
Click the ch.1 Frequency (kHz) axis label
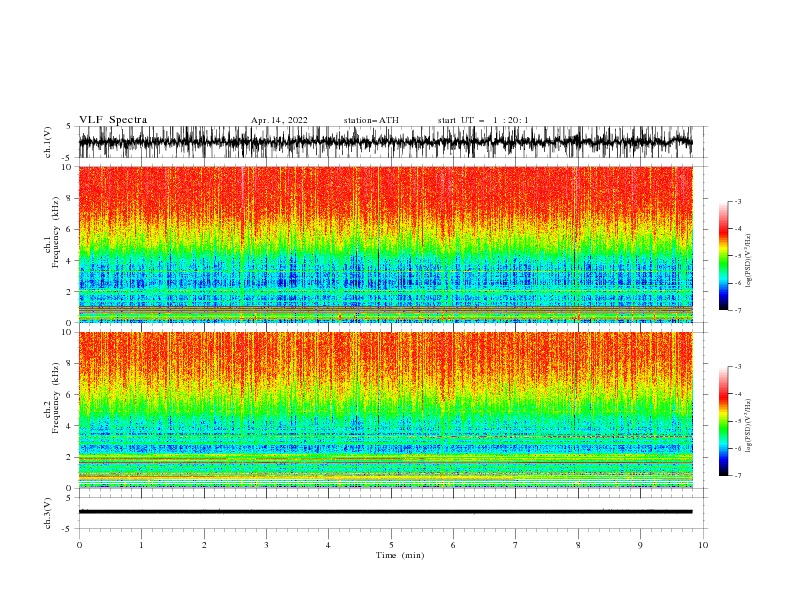pos(52,230)
